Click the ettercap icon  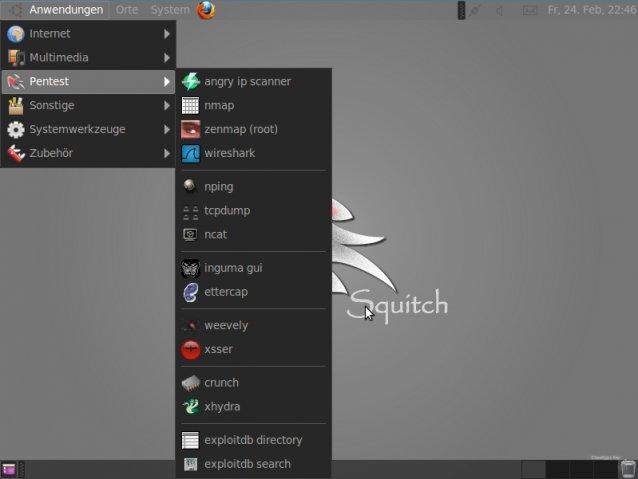click(x=190, y=292)
